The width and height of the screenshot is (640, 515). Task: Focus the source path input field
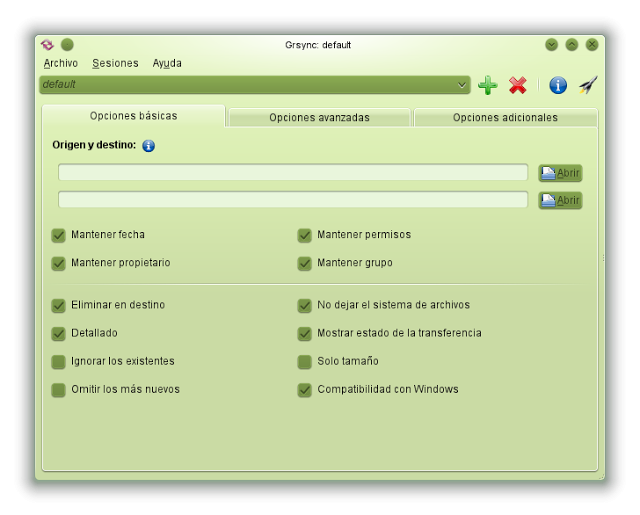click(293, 172)
